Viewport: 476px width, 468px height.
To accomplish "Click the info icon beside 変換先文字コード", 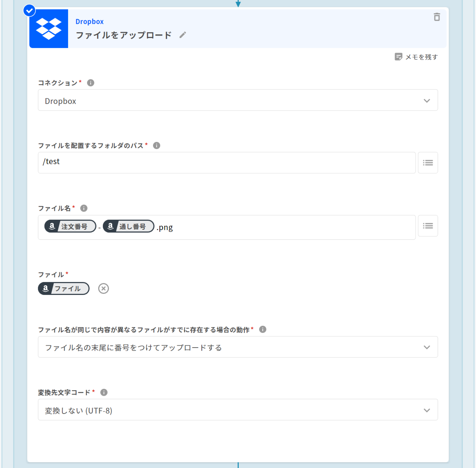I will point(104,392).
